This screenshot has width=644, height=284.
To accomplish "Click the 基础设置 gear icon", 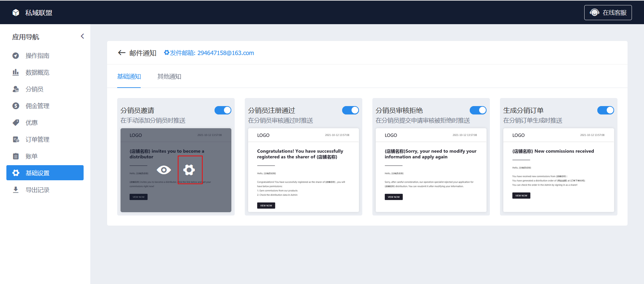I will pyautogui.click(x=16, y=173).
